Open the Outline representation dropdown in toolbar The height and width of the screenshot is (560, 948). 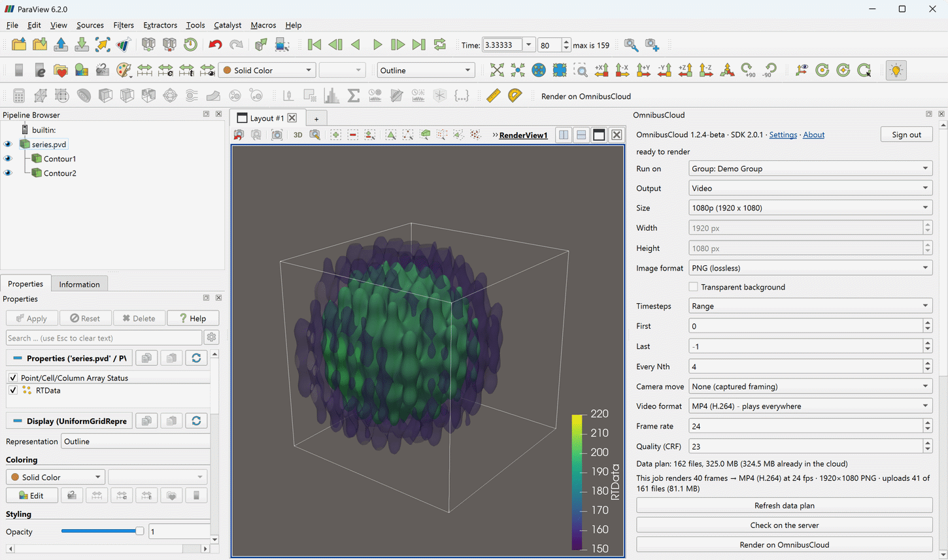426,71
